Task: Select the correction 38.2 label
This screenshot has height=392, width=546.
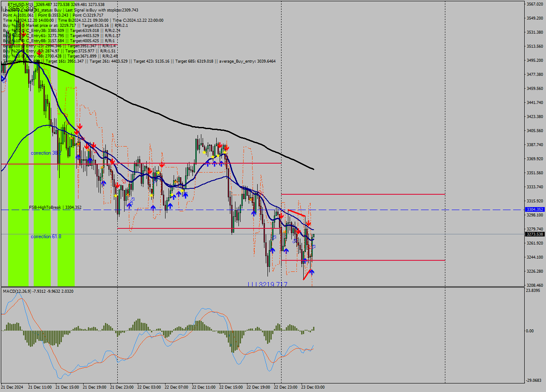Action: tap(46, 153)
